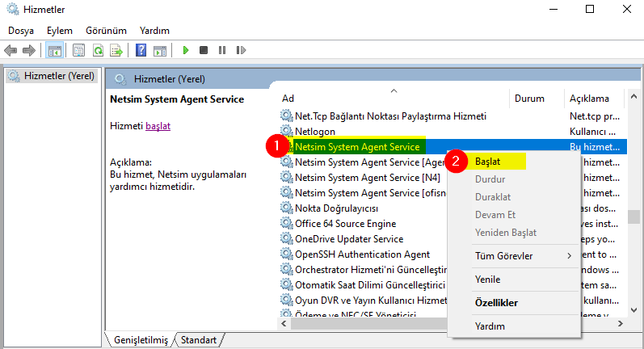Image resolution: width=644 pixels, height=349 pixels.
Task: Click vertical scrollbar down arrow
Action: pyautogui.click(x=633, y=310)
